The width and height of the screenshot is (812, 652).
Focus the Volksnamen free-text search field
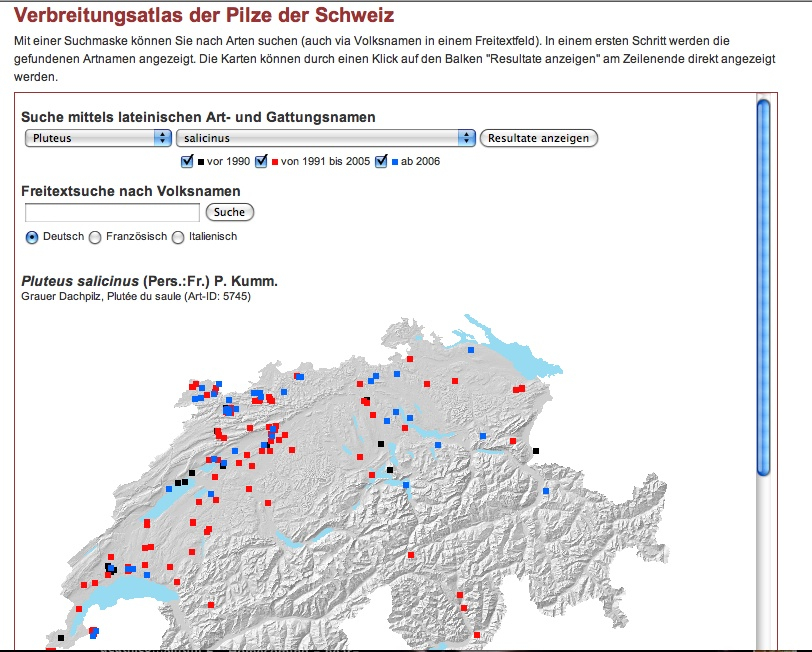[112, 212]
